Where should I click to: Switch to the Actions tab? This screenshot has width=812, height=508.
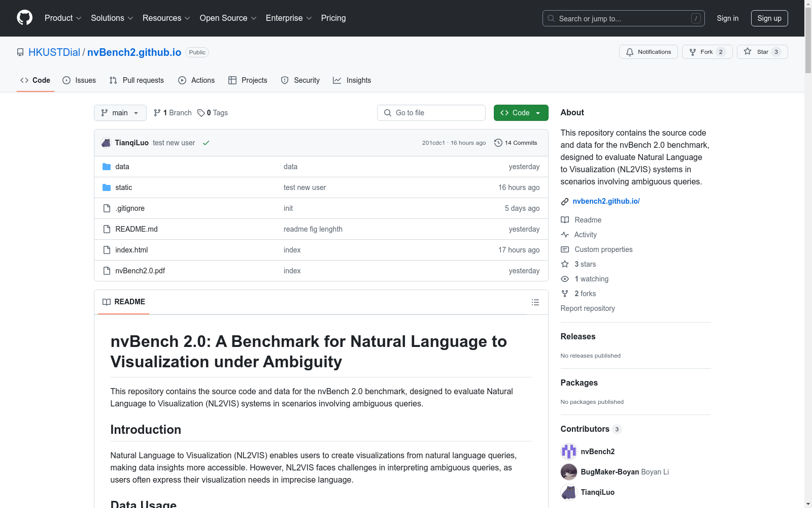[x=196, y=80]
